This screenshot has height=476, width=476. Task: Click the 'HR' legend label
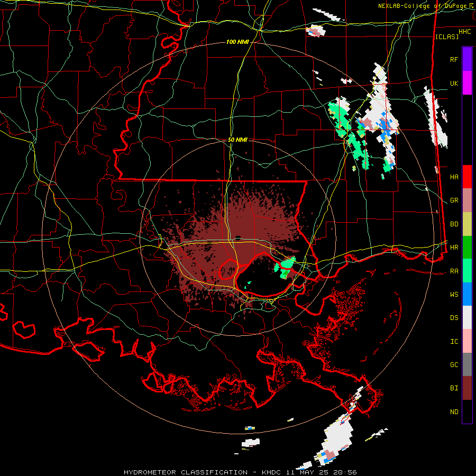(454, 248)
